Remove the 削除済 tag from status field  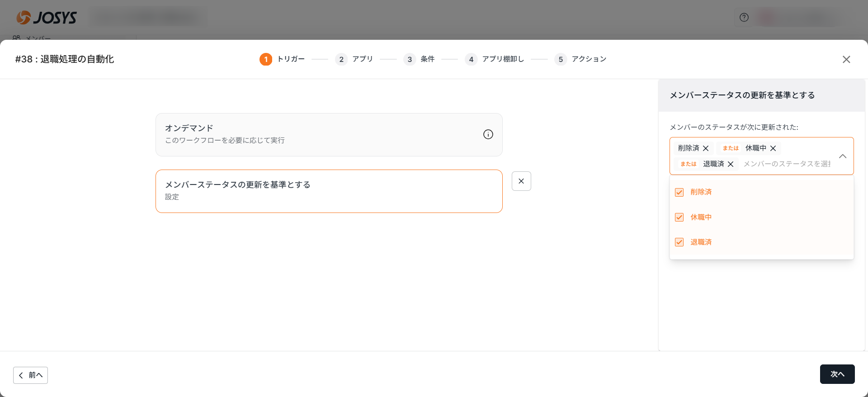coord(706,148)
